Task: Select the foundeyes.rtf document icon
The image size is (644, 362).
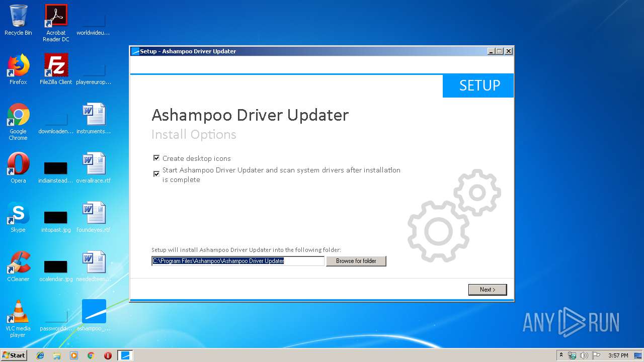Action: point(94,217)
